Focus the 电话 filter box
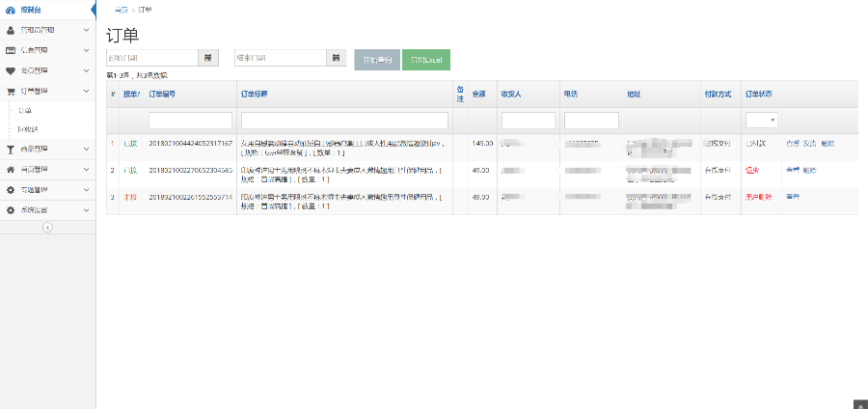Viewport: 868px width, 409px height. click(591, 121)
